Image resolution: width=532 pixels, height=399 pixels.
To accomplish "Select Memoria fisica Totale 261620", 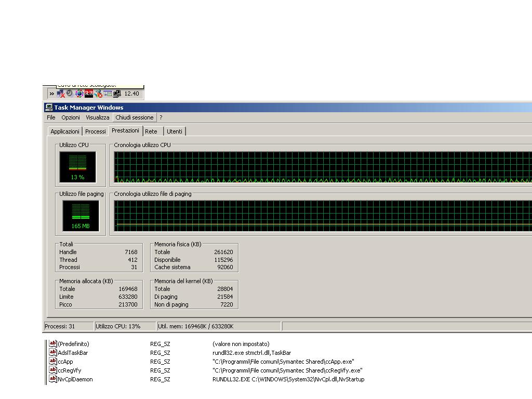I will click(223, 252).
